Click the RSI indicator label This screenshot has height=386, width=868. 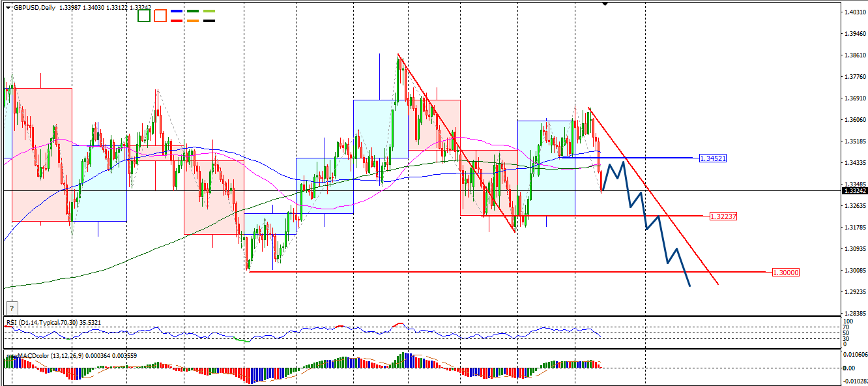(53, 322)
